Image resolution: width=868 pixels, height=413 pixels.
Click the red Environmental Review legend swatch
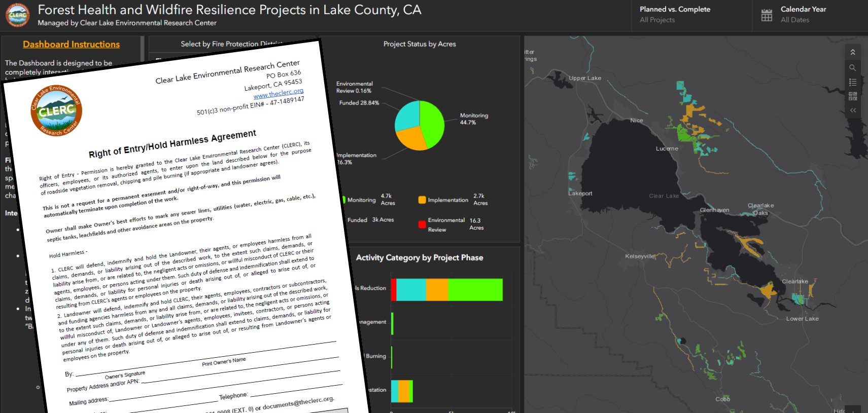[x=422, y=224]
